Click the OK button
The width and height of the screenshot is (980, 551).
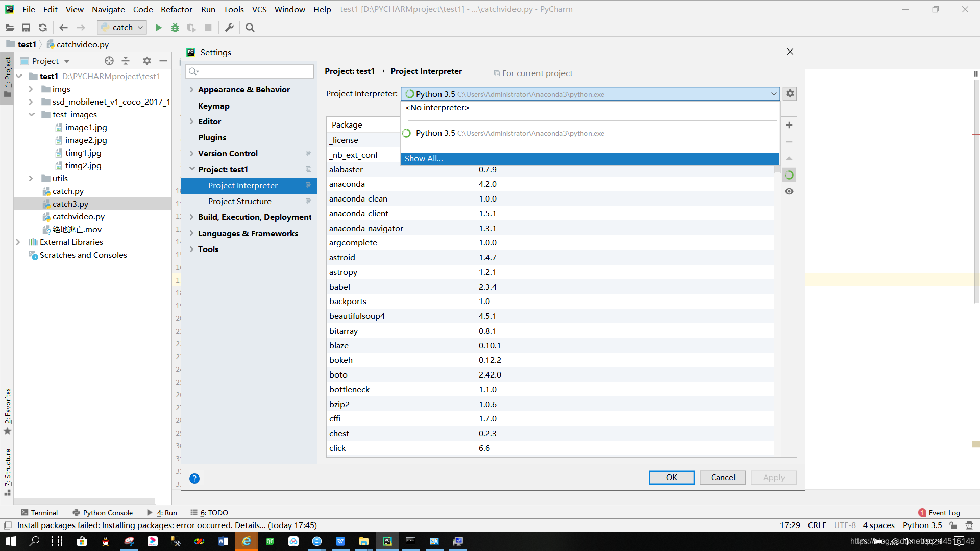point(671,478)
